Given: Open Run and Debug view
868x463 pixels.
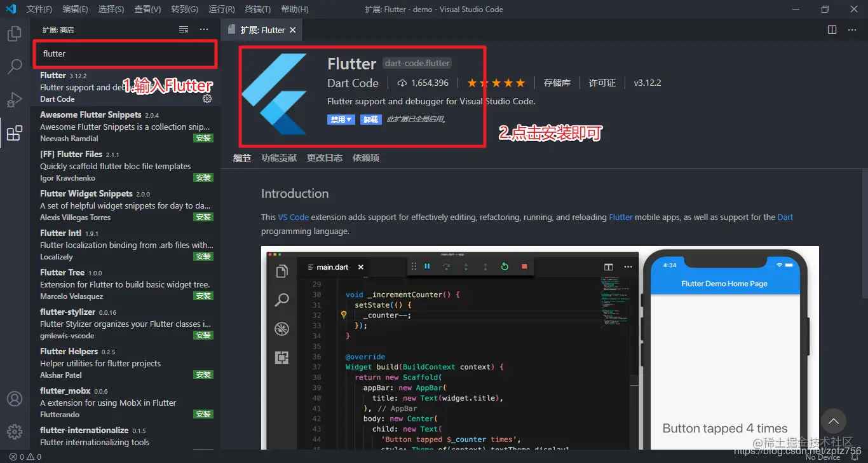Looking at the screenshot, I should (x=14, y=100).
